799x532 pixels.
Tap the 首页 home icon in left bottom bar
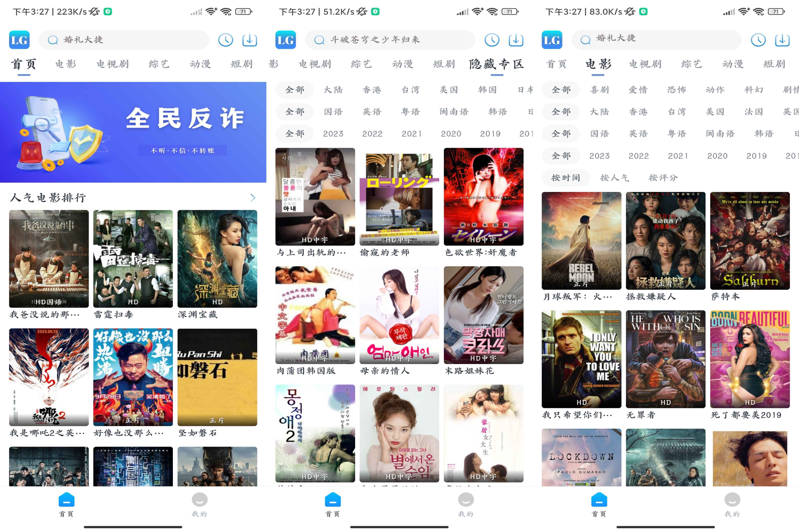pos(66,500)
